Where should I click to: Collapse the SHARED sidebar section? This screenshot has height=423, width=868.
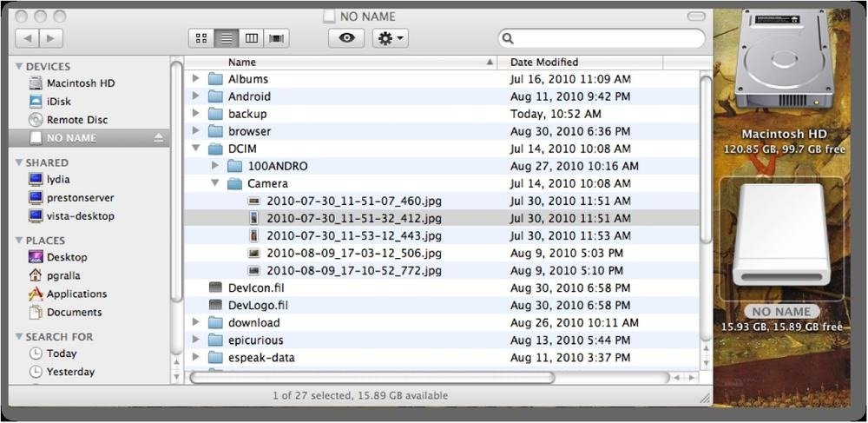coord(19,162)
